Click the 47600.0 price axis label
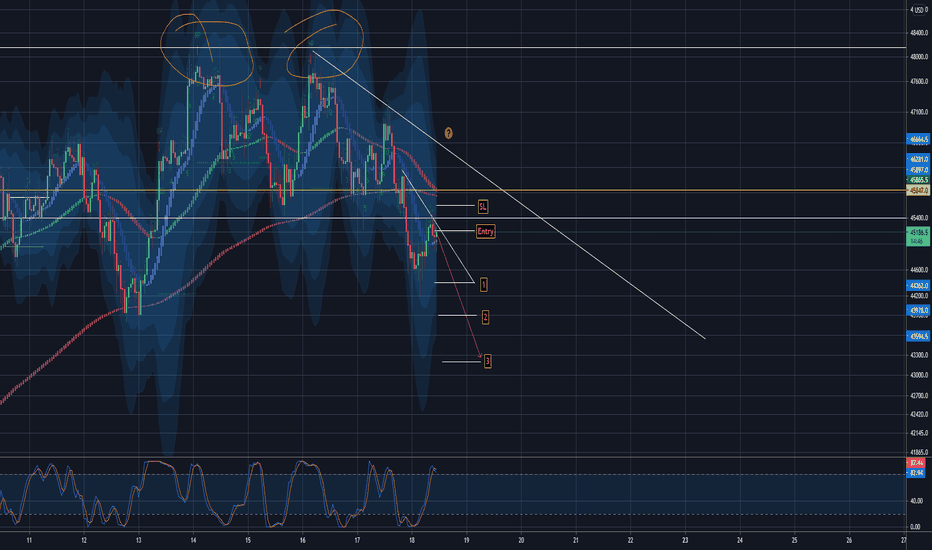932x550 pixels. [918, 81]
